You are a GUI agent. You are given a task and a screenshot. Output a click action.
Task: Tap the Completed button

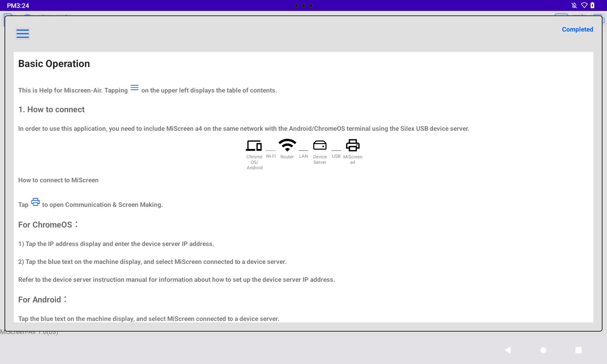click(x=577, y=29)
